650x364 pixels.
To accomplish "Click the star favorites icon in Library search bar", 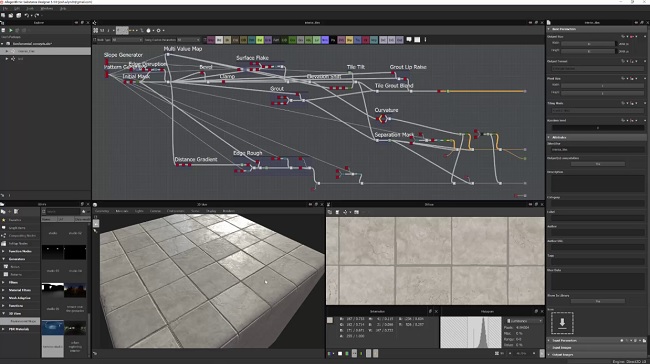I will point(84,211).
